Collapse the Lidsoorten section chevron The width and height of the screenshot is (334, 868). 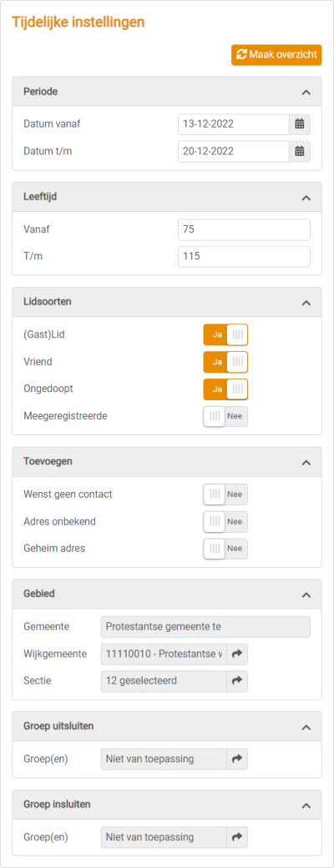click(x=306, y=303)
